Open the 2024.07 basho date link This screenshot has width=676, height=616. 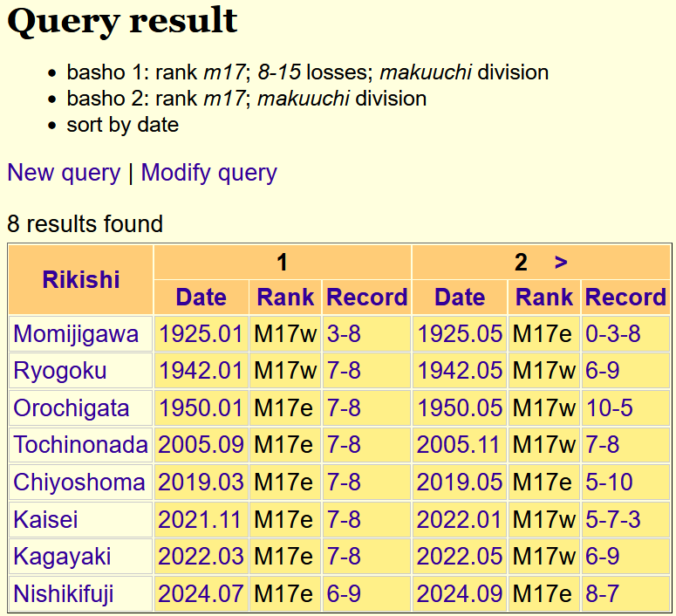point(201,593)
